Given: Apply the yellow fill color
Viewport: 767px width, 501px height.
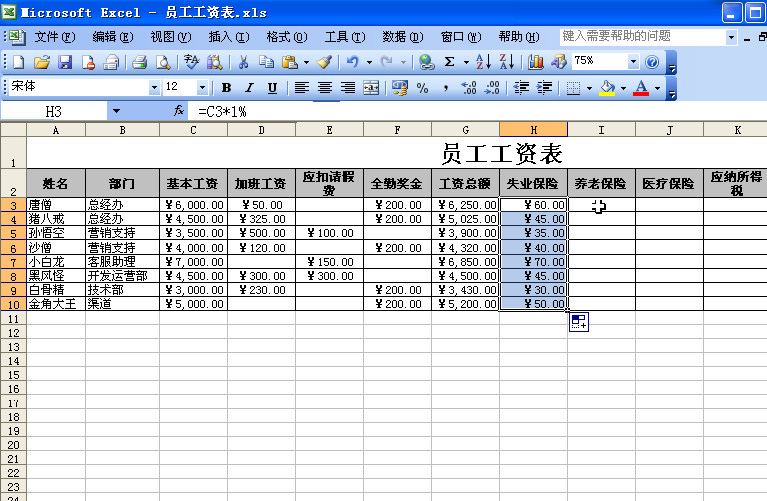Looking at the screenshot, I should [x=607, y=88].
